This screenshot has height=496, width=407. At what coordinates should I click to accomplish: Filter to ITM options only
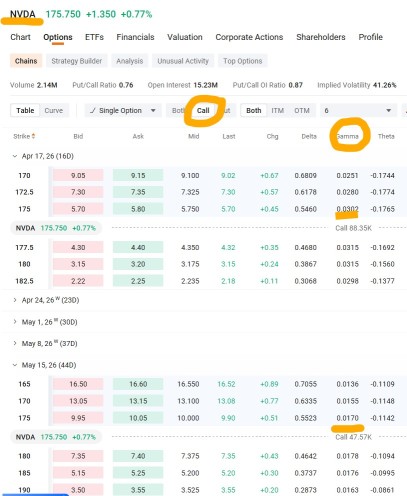[x=277, y=110]
